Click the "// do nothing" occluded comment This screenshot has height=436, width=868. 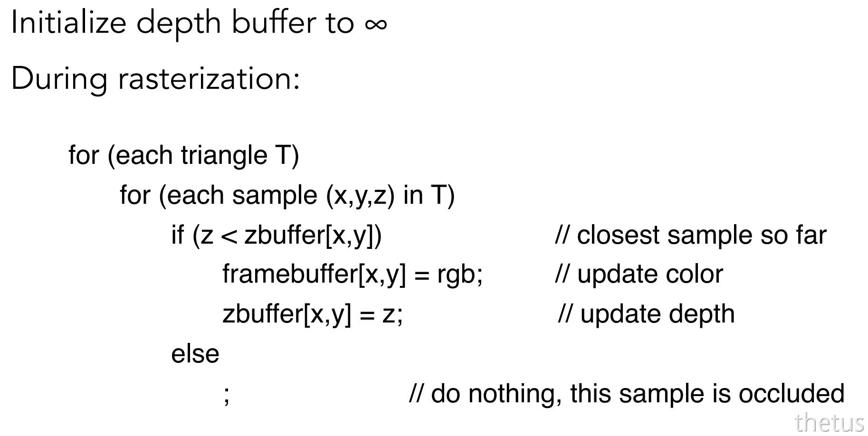click(x=627, y=394)
